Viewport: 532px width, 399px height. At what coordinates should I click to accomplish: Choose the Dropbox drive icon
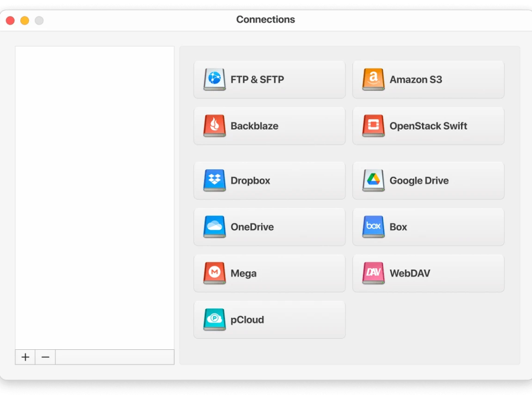(215, 180)
